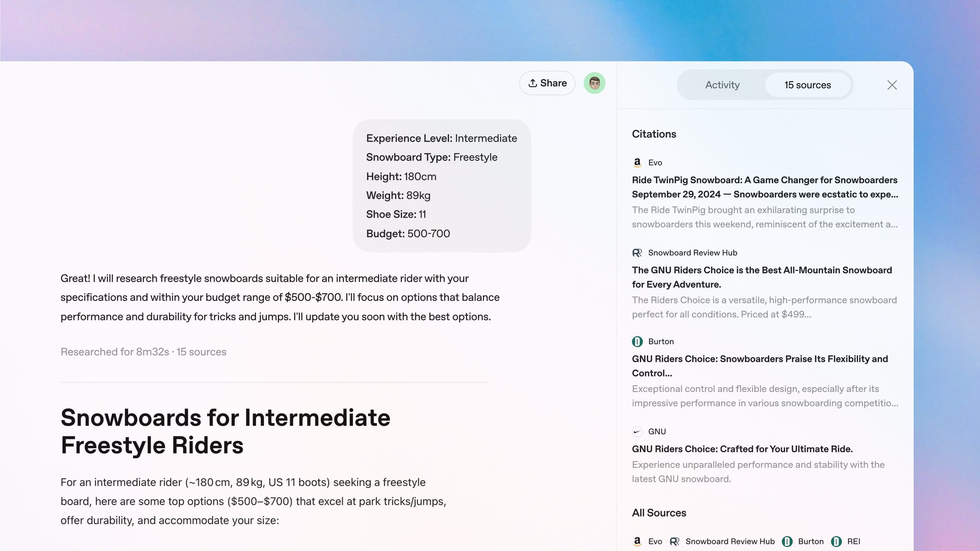Viewport: 980px width, 551px height.
Task: Switch to the Activity tab
Action: 722,85
